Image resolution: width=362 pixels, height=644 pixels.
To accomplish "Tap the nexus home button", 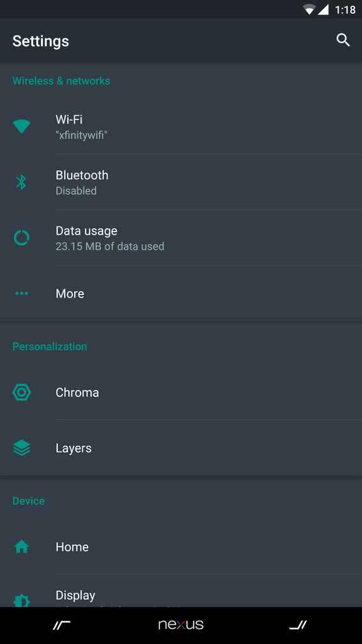I will pos(181,625).
